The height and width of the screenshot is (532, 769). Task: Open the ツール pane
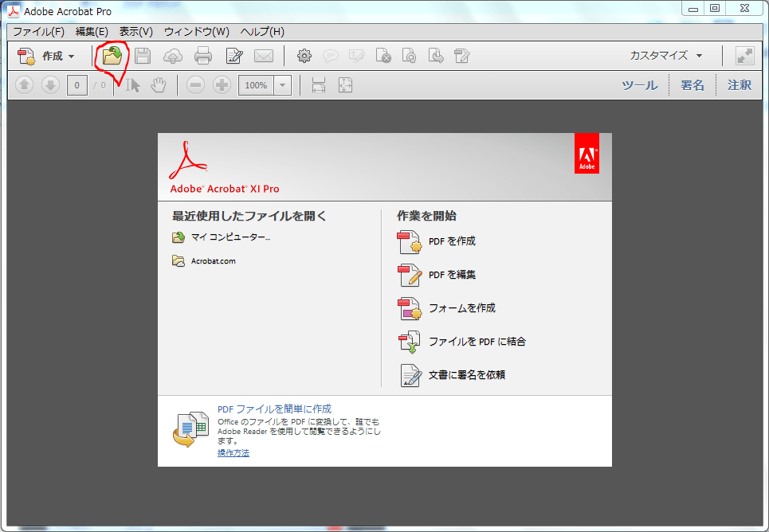[640, 85]
